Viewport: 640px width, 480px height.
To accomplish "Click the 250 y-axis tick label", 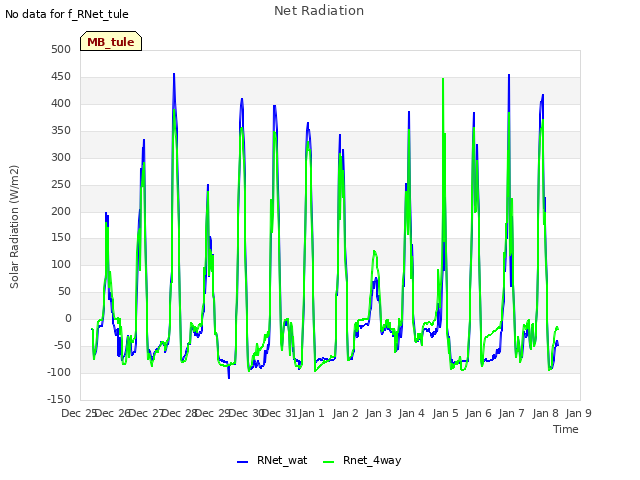I will pyautogui.click(x=61, y=184).
